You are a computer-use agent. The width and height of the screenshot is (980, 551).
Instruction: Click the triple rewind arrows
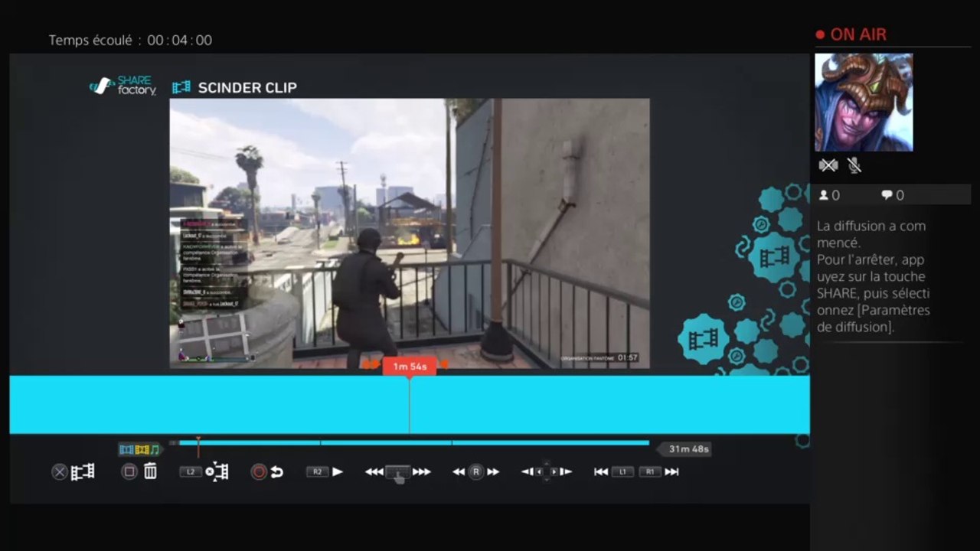pyautogui.click(x=374, y=472)
